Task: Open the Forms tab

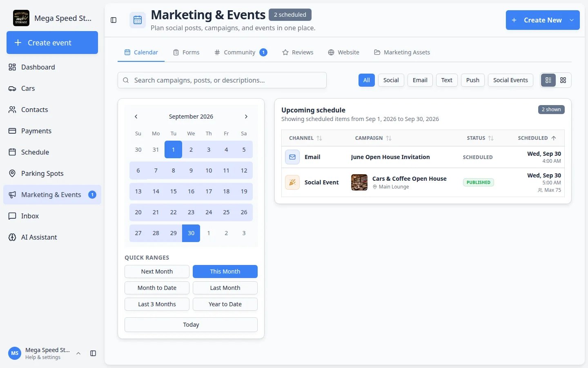Action: point(186,52)
